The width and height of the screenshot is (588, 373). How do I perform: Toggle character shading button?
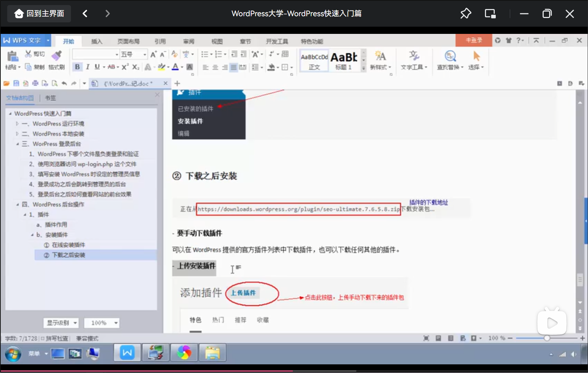[190, 67]
